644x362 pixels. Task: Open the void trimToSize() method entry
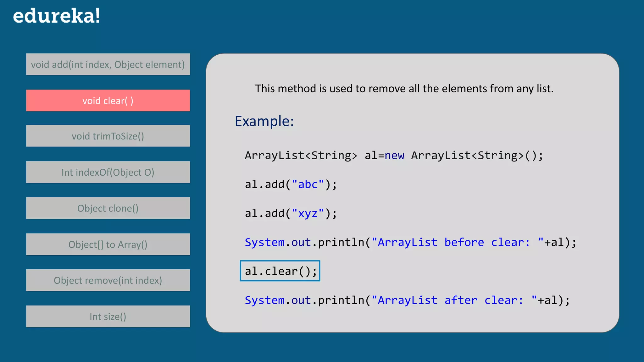pyautogui.click(x=108, y=136)
